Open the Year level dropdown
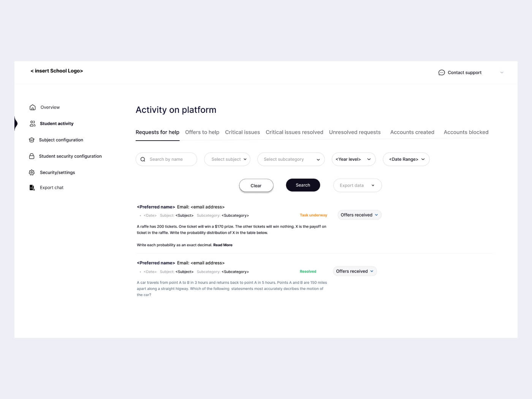The width and height of the screenshot is (532, 399). point(353,159)
